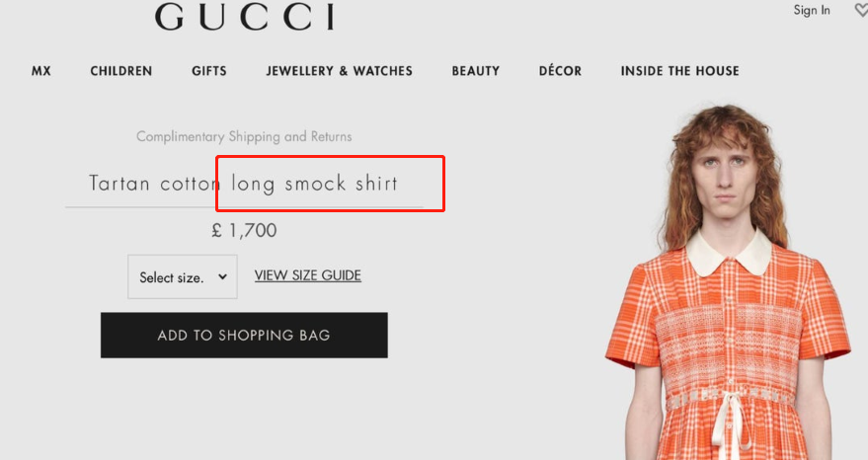Open Inside The House menu

[x=679, y=71]
